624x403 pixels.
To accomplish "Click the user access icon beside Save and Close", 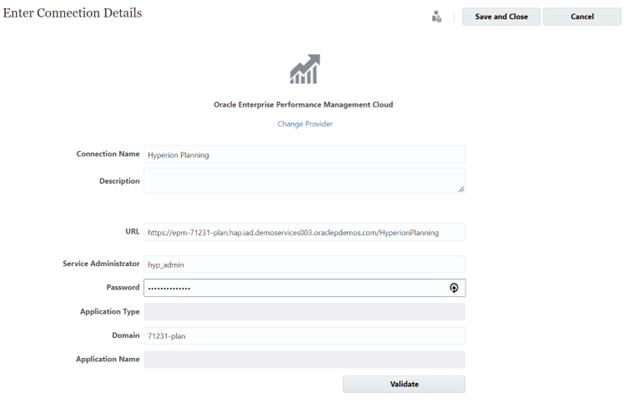I will tap(437, 17).
